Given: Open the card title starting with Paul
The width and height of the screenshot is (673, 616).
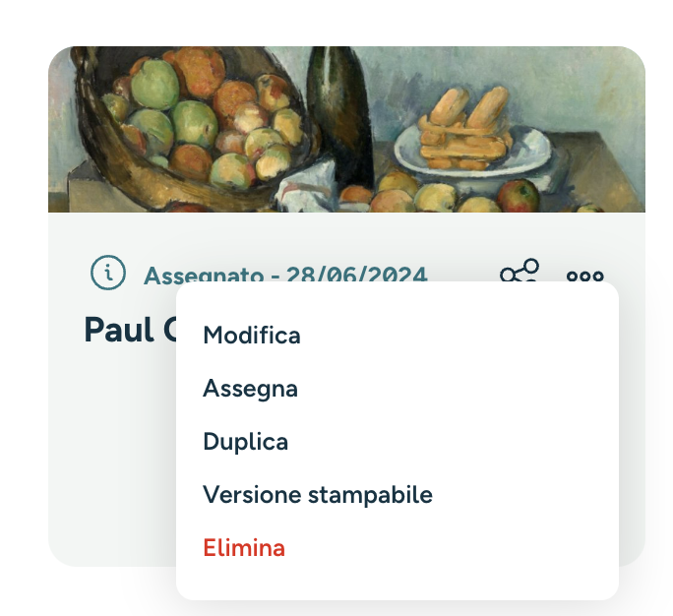Looking at the screenshot, I should (x=131, y=330).
